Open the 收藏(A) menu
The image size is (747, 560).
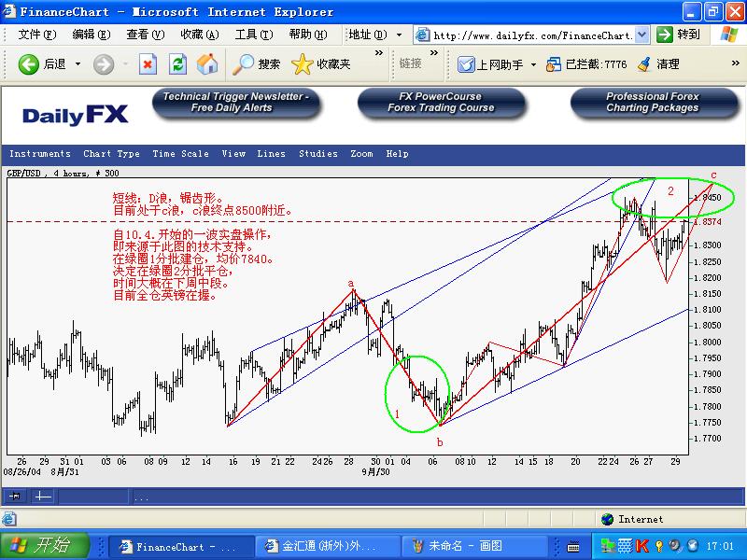click(199, 35)
